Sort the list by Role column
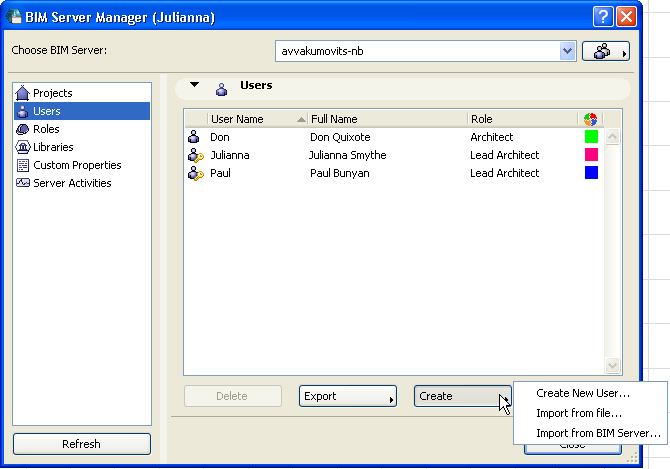The image size is (670, 469). point(523,119)
